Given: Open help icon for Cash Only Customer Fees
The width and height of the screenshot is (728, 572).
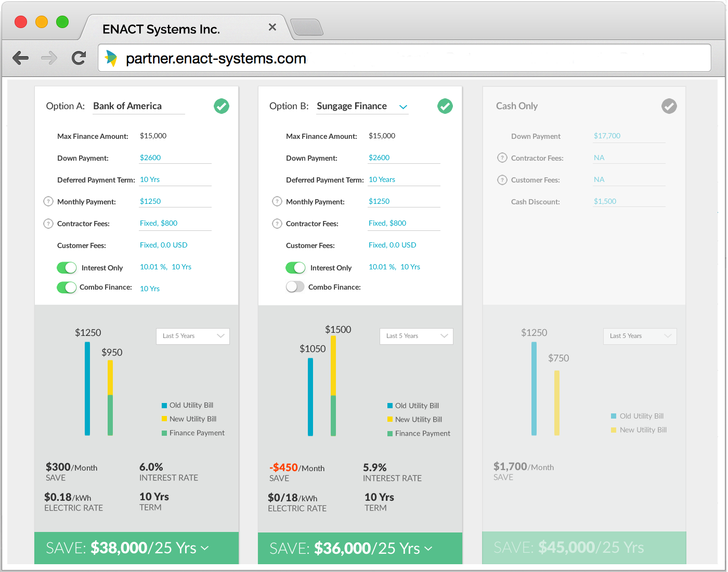Looking at the screenshot, I should pos(502,180).
